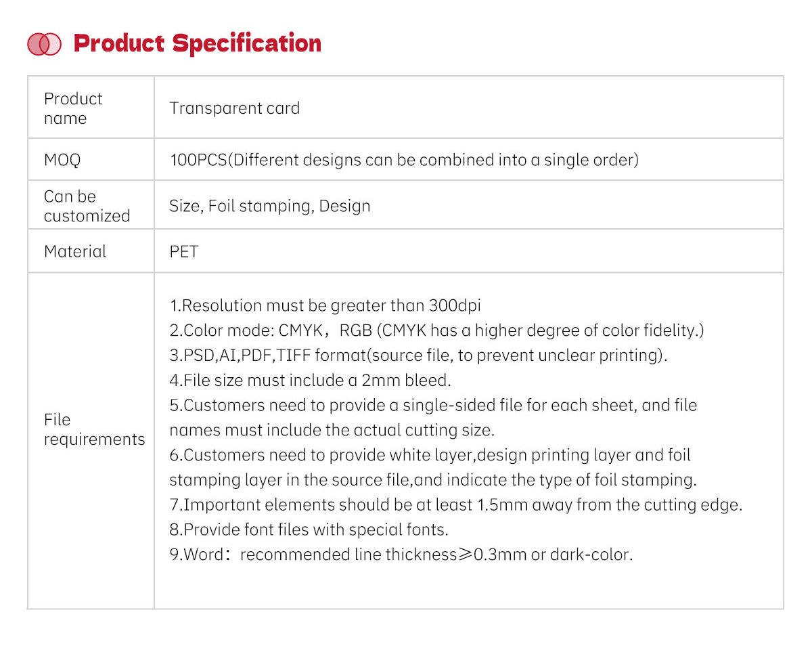Click the white layer requirement line
Viewport: 812px width, 646px height.
(430, 455)
